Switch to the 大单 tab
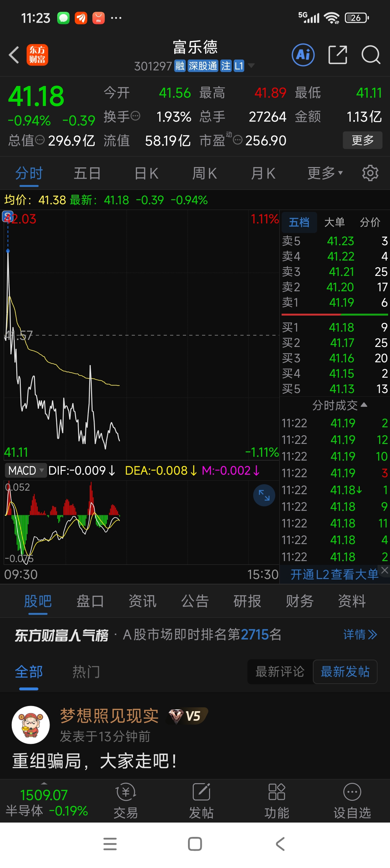Image resolution: width=390 pixels, height=868 pixels. point(334,222)
